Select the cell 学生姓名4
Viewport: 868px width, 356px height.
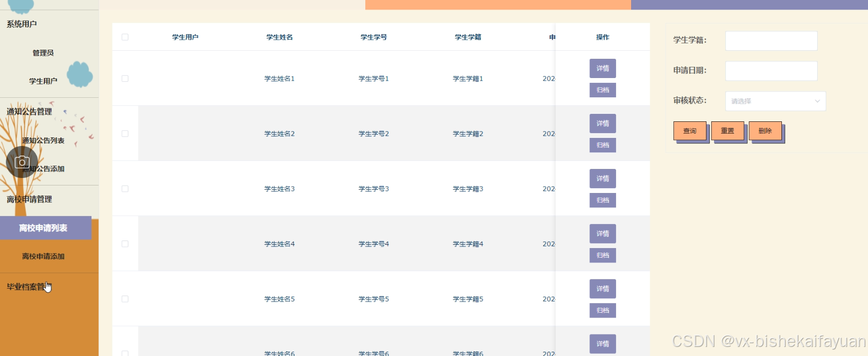pyautogui.click(x=280, y=244)
